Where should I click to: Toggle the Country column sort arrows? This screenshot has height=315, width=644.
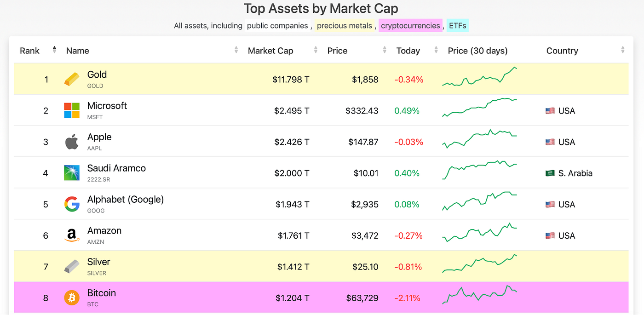623,51
